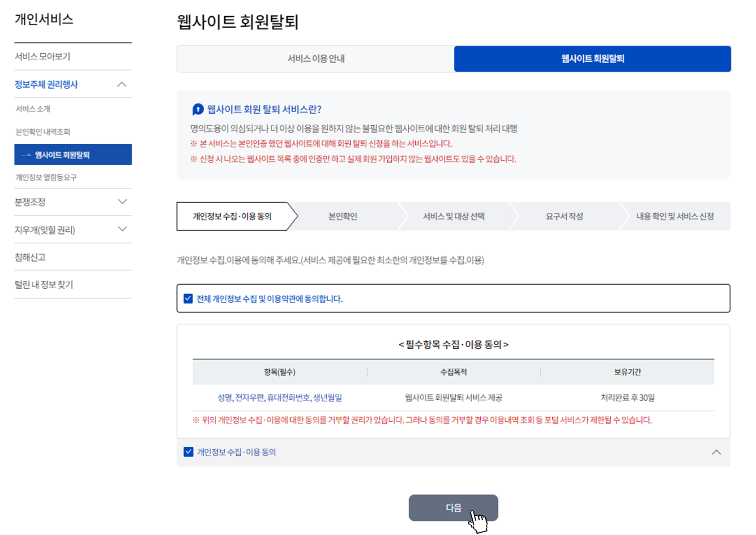The height and width of the screenshot is (535, 756).
Task: Open 정보주체 권리행사 menu label
Action: pos(46,84)
